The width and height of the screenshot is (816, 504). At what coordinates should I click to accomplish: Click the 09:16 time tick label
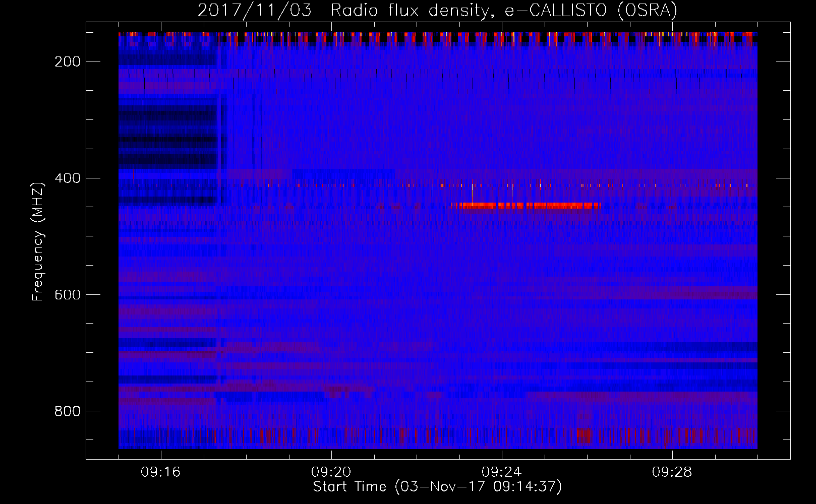pos(161,472)
